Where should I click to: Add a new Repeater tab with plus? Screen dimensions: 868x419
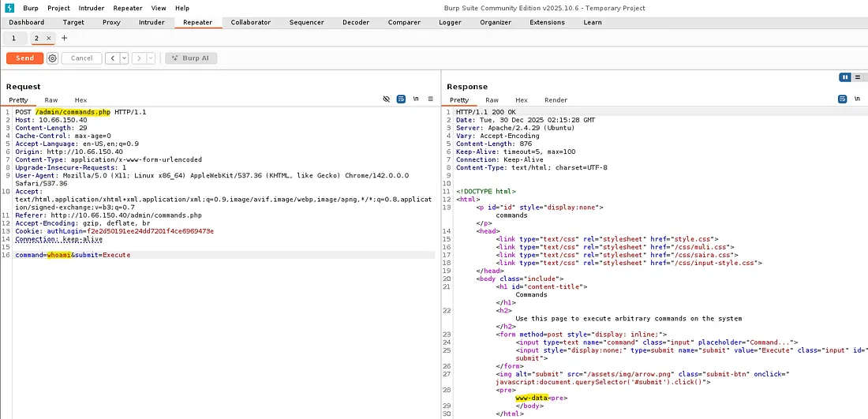(x=64, y=38)
